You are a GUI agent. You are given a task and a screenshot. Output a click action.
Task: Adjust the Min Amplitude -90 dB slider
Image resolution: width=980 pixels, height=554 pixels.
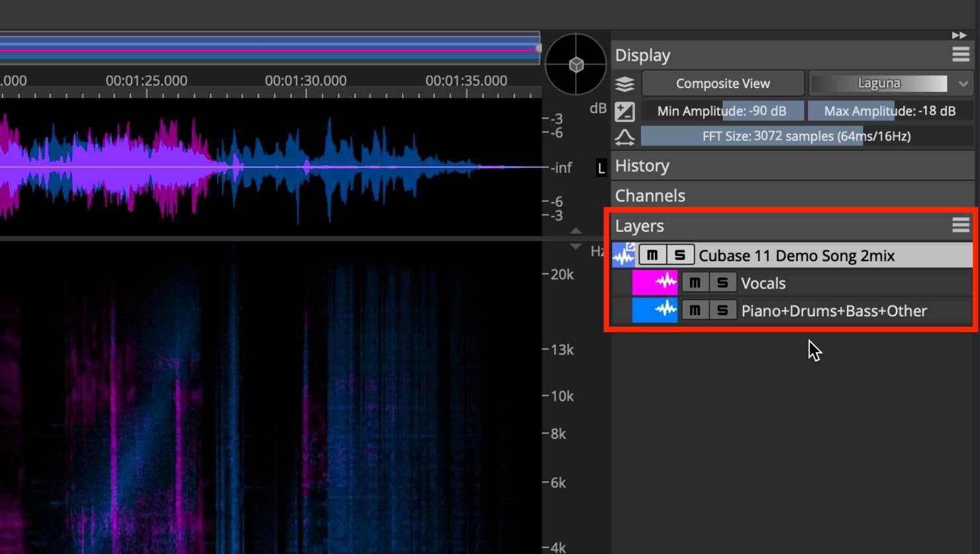tap(722, 111)
